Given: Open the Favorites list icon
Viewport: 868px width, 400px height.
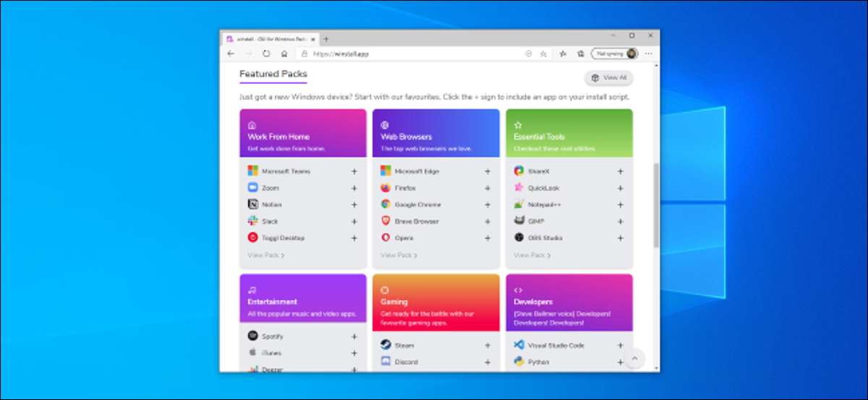Looking at the screenshot, I should tap(563, 54).
